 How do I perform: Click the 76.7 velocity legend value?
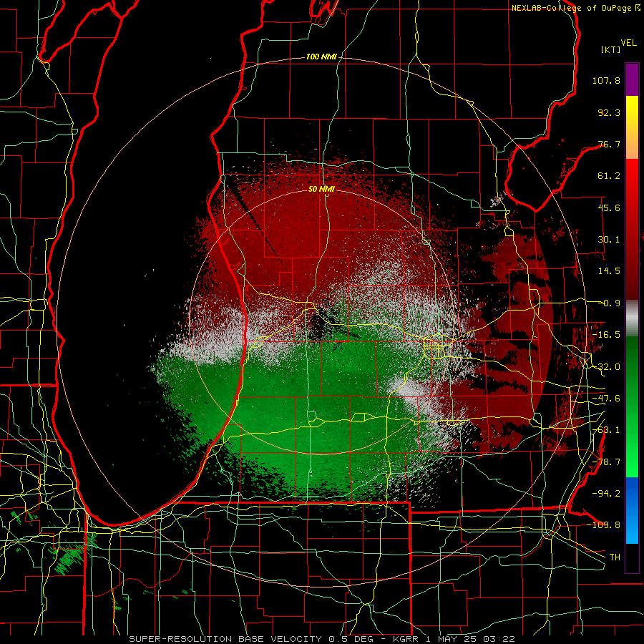point(609,144)
